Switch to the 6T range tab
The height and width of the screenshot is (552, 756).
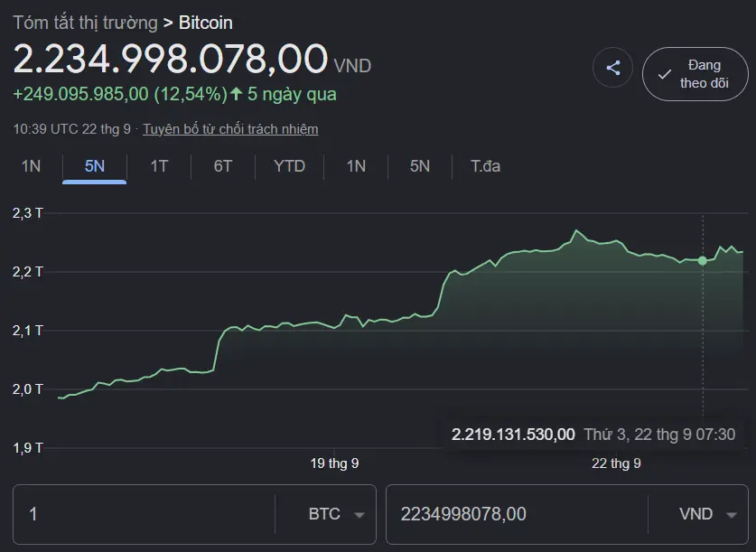223,166
